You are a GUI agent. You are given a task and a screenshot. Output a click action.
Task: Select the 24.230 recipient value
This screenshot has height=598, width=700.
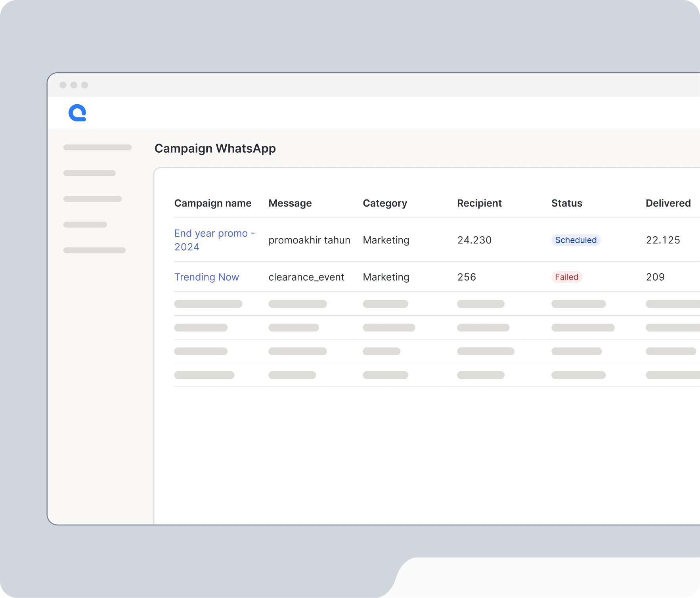[x=474, y=240]
